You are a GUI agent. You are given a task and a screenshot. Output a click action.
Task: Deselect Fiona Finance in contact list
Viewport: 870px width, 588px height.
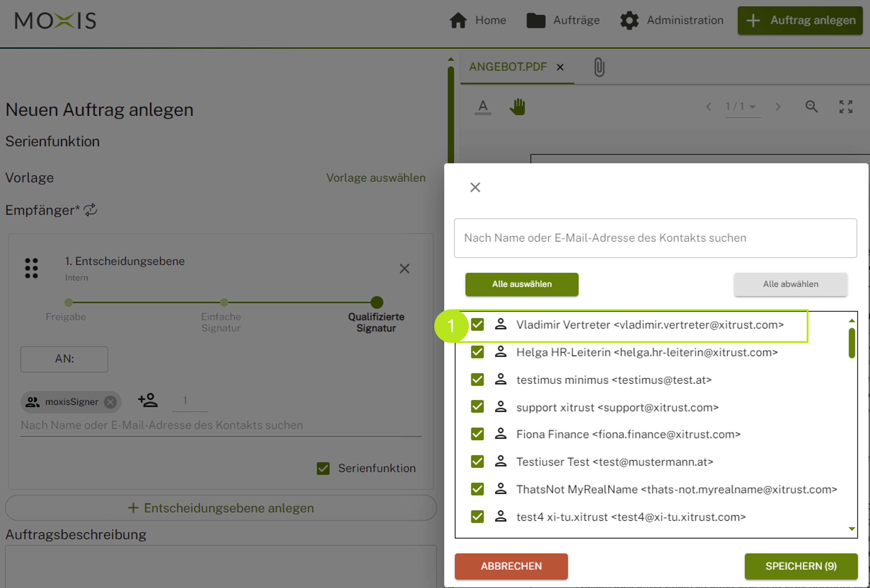click(x=477, y=434)
